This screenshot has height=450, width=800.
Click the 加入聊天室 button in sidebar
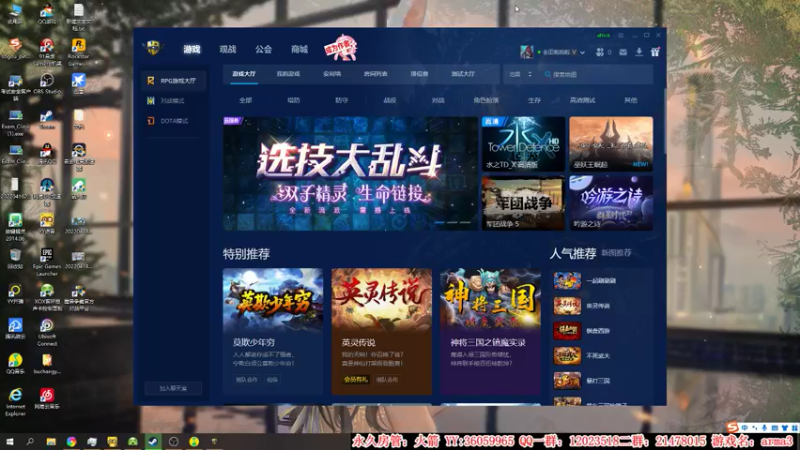(173, 388)
